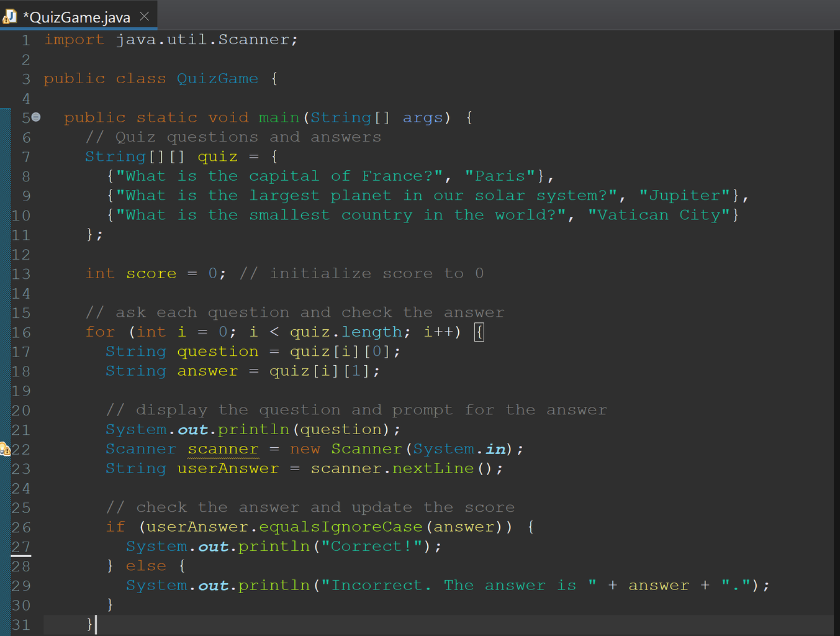840x636 pixels.
Task: Click line number 19 in the gutter
Action: tap(21, 391)
